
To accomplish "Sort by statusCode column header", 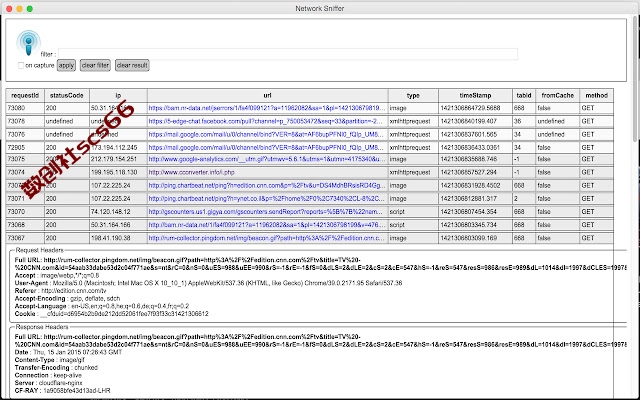I will tap(67, 96).
